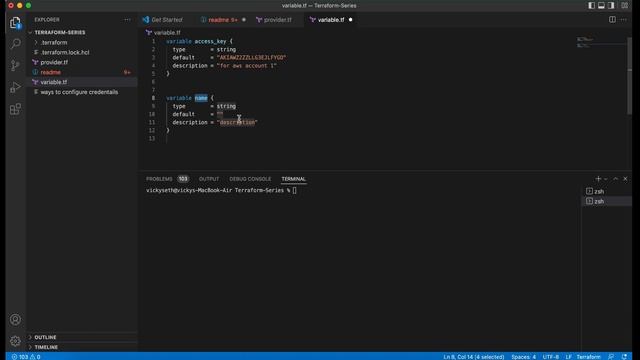The image size is (640, 360).
Task: Change encoding via UTF-8
Action: (x=550, y=357)
